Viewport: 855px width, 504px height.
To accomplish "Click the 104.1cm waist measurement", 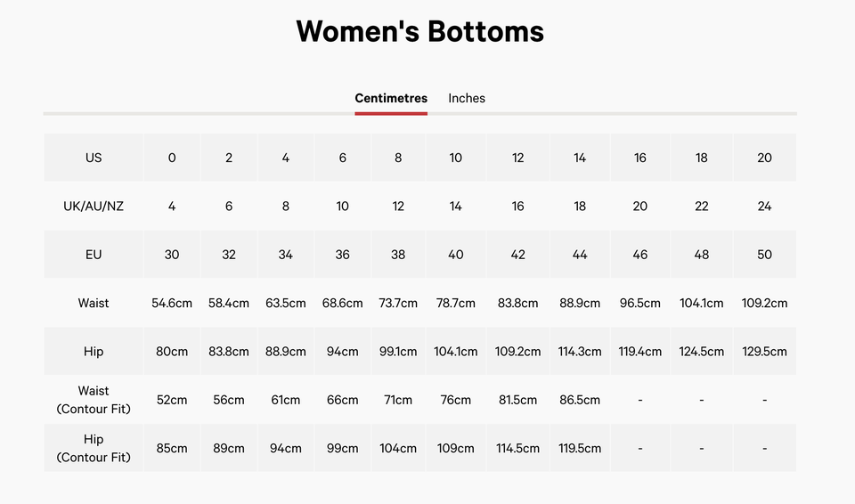I will (x=702, y=303).
